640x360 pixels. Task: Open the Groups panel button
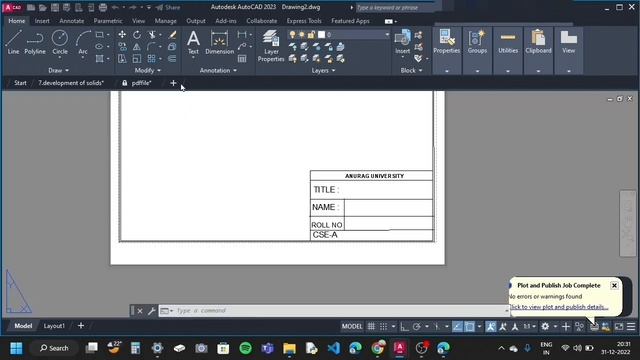pyautogui.click(x=477, y=50)
